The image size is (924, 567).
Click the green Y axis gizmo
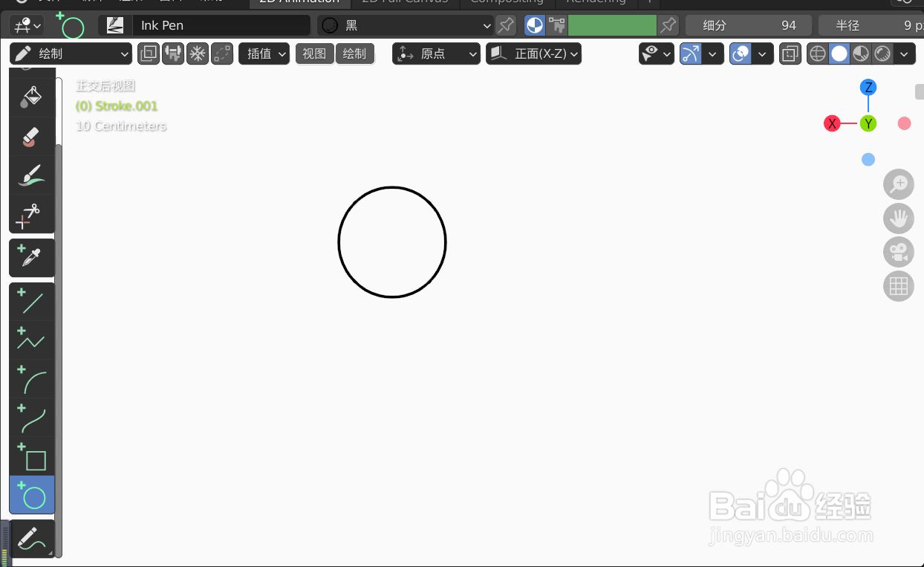[x=868, y=123]
